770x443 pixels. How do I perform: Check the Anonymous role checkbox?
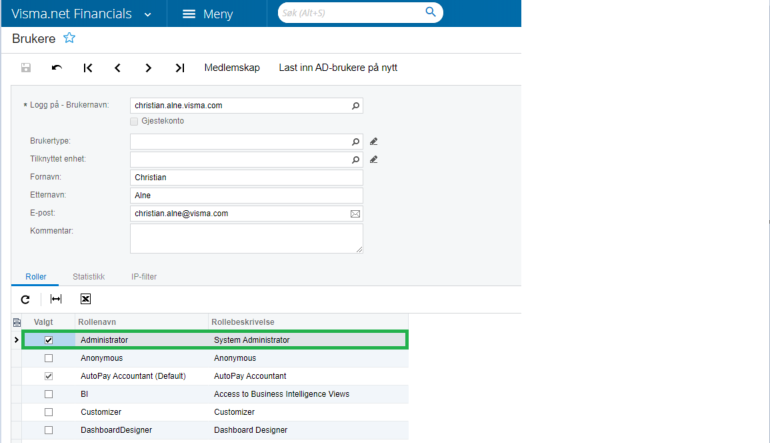[49, 358]
